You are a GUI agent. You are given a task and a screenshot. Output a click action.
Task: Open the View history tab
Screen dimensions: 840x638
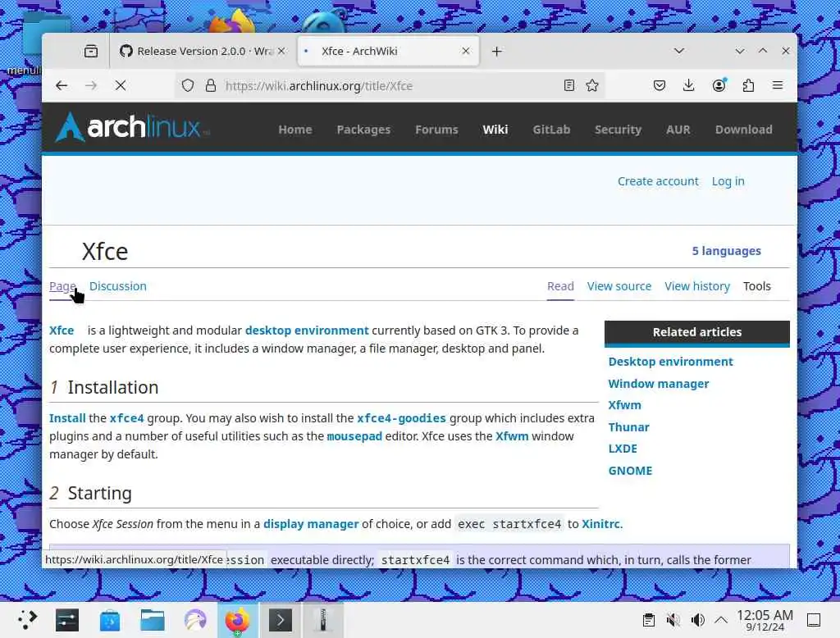(697, 286)
